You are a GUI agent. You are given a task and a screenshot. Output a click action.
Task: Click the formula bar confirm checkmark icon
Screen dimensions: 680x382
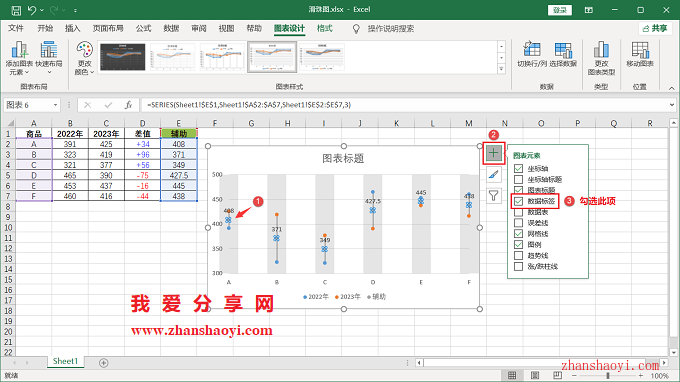coord(108,105)
